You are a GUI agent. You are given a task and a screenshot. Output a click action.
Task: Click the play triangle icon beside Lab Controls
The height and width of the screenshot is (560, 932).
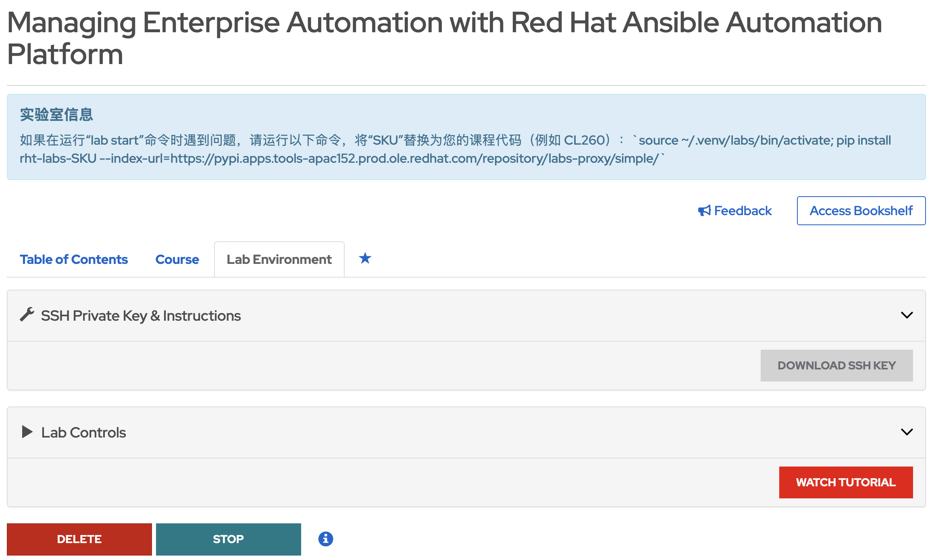pyautogui.click(x=27, y=432)
